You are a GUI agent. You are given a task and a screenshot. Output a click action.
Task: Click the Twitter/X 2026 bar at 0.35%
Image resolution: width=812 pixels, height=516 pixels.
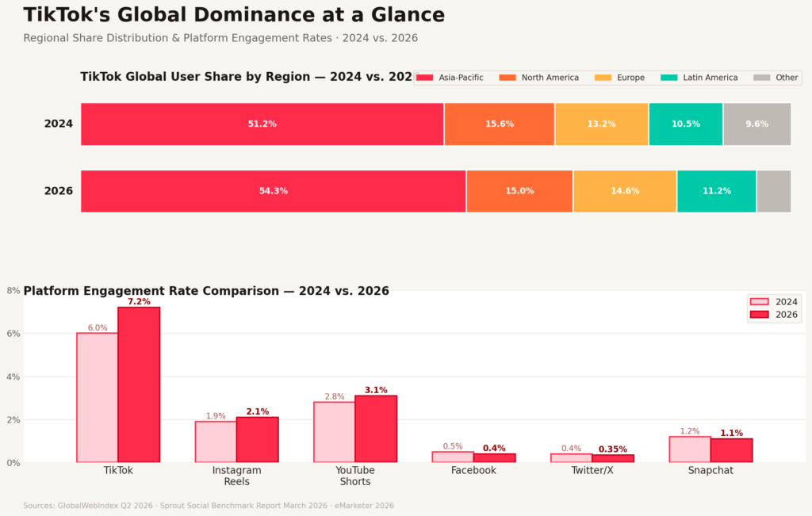pos(613,459)
